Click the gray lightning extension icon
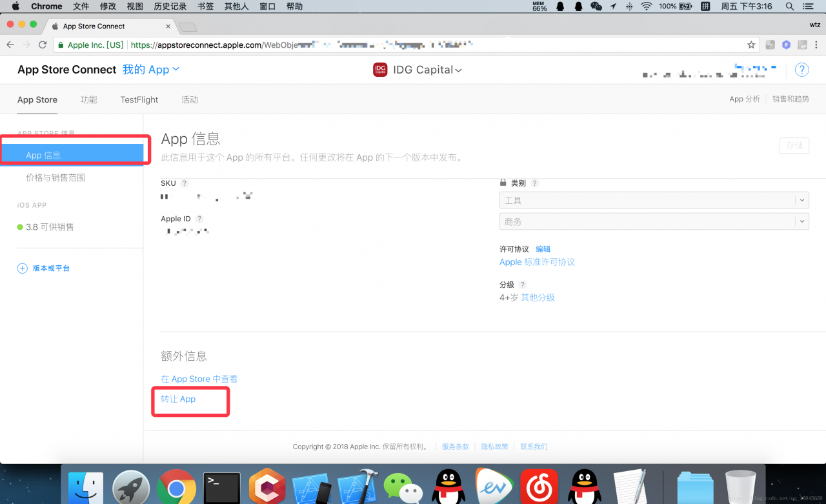Screen dimensions: 826x504 [770, 45]
